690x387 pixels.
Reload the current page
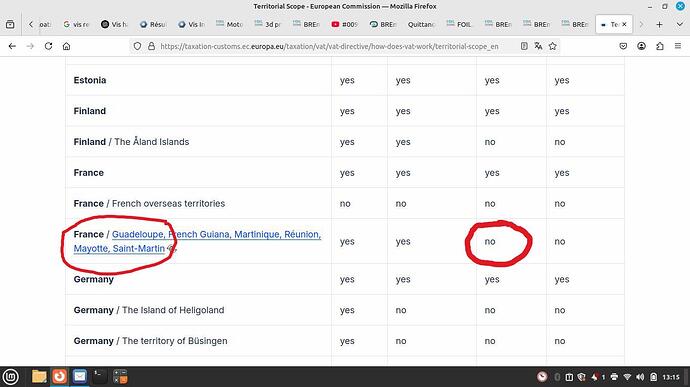tap(48, 46)
